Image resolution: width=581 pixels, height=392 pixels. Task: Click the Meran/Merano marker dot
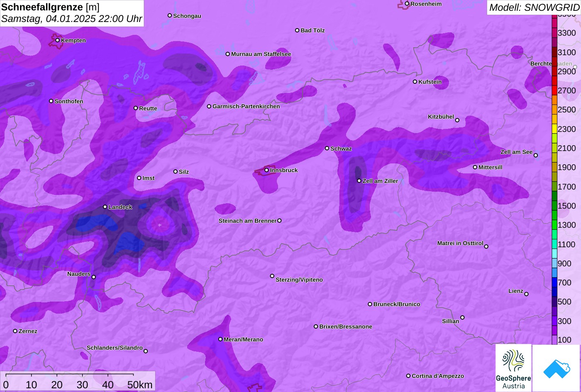pyautogui.click(x=220, y=339)
